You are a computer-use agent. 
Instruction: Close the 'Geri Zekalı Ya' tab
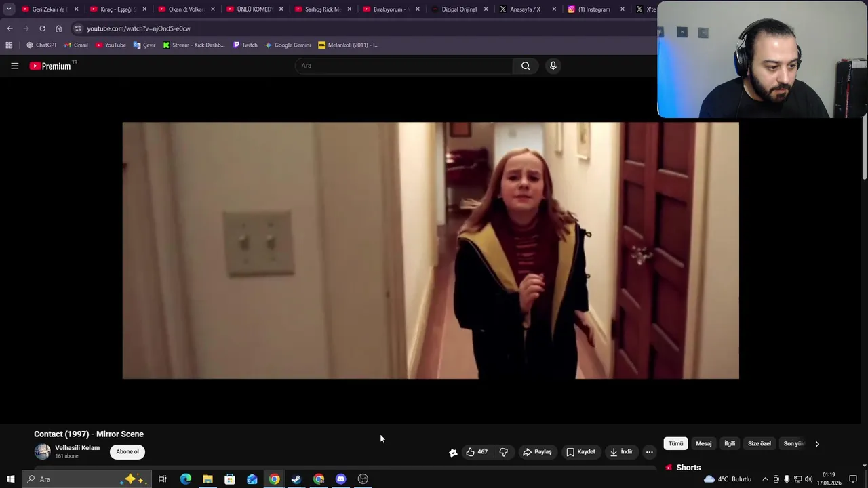pos(76,9)
